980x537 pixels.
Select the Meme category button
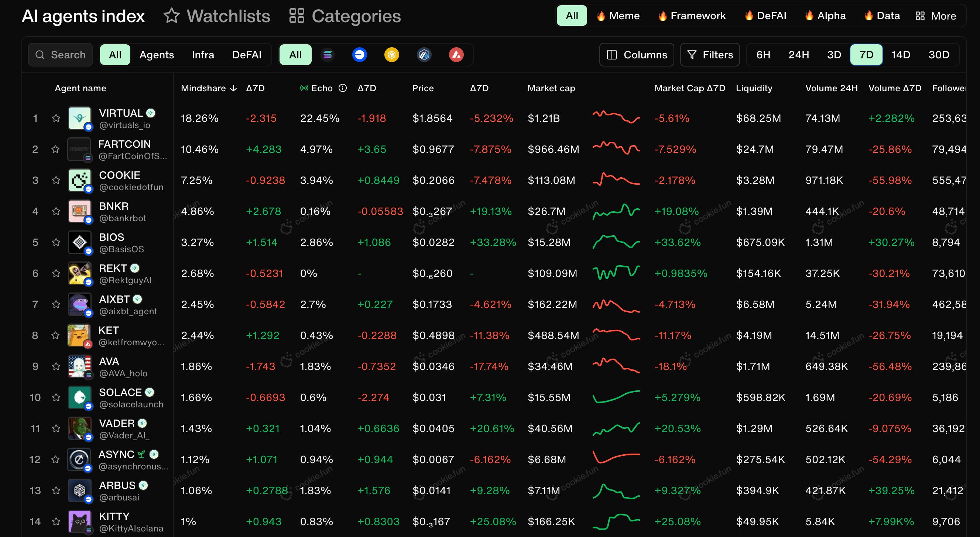618,16
